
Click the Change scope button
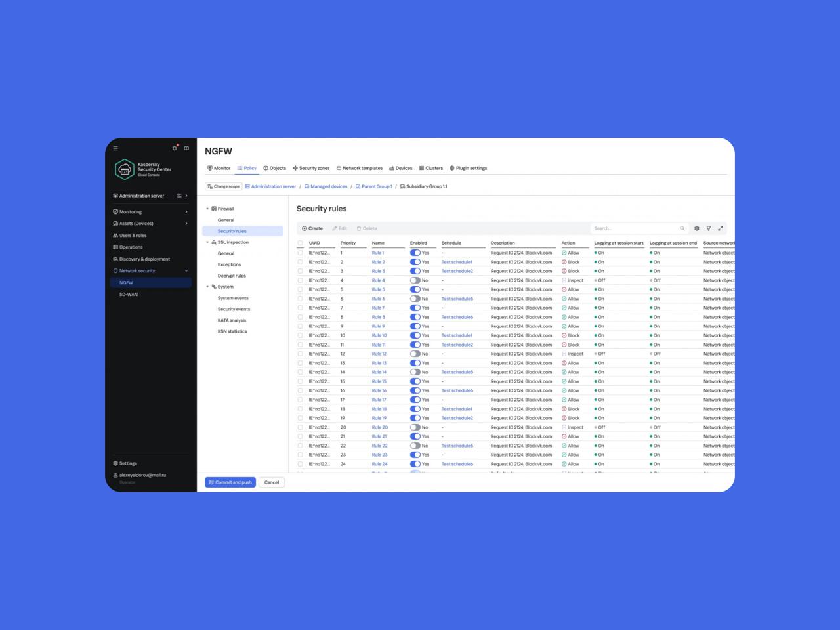coord(223,186)
